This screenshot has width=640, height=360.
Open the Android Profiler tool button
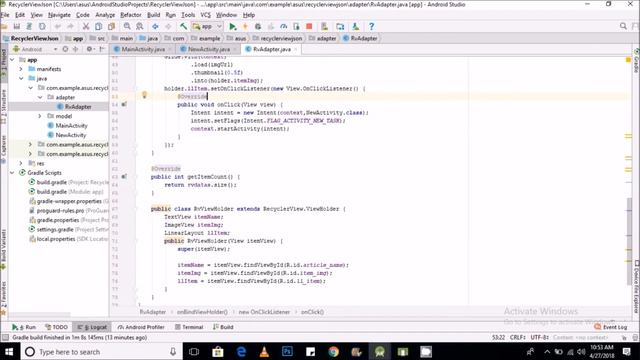[141, 327]
